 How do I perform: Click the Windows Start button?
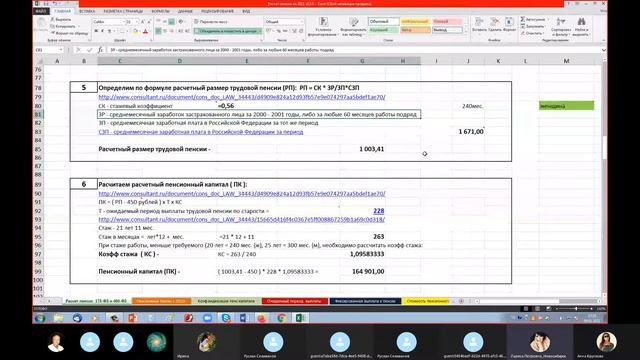40,318
